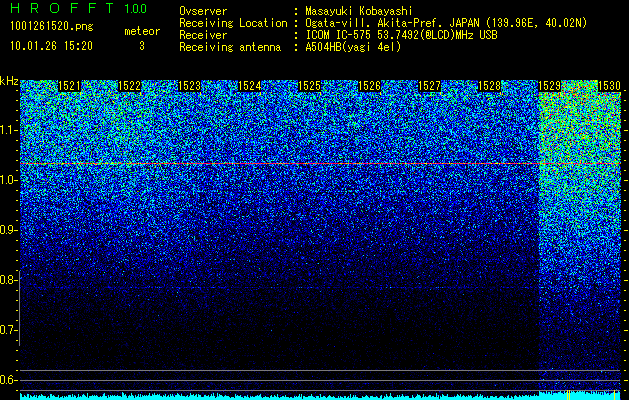Click the ICOM IC-575 receiver value

(x=401, y=35)
